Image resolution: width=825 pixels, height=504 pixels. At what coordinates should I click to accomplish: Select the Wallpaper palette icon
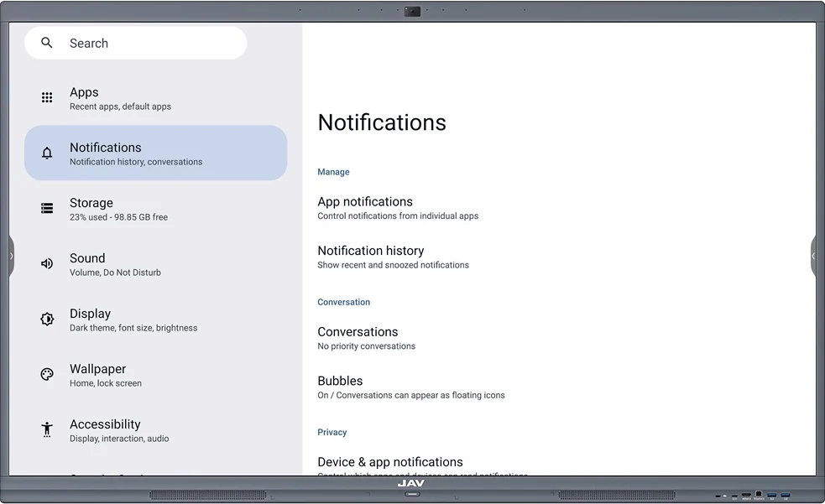pos(46,374)
